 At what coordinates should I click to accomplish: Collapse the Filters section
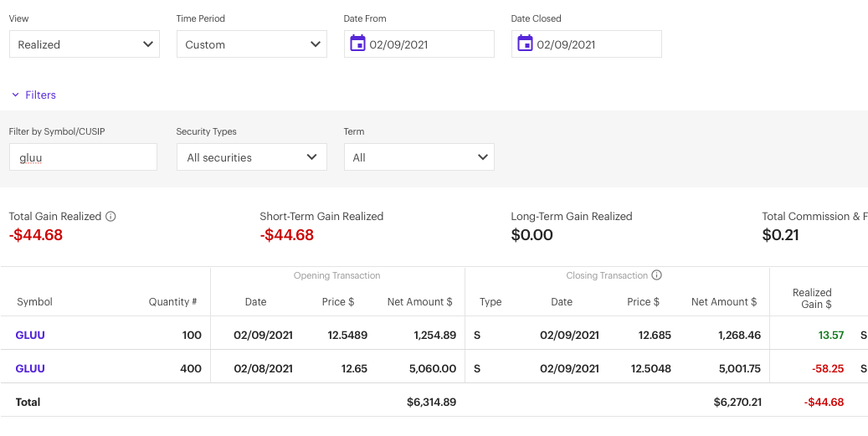[x=33, y=95]
